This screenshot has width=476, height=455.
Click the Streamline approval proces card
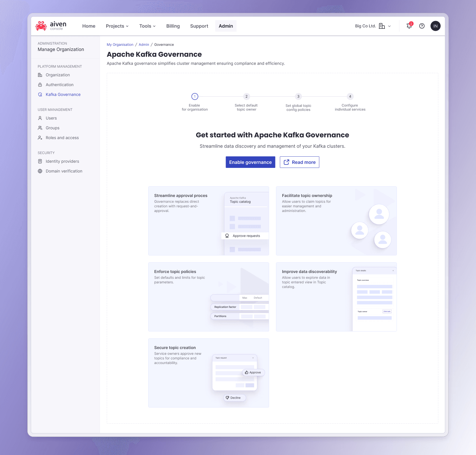[209, 221]
